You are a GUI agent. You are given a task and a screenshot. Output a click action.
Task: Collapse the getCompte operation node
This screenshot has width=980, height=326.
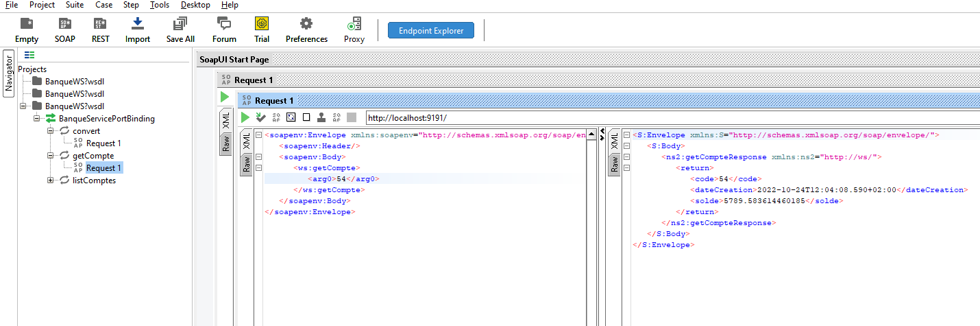tap(51, 156)
